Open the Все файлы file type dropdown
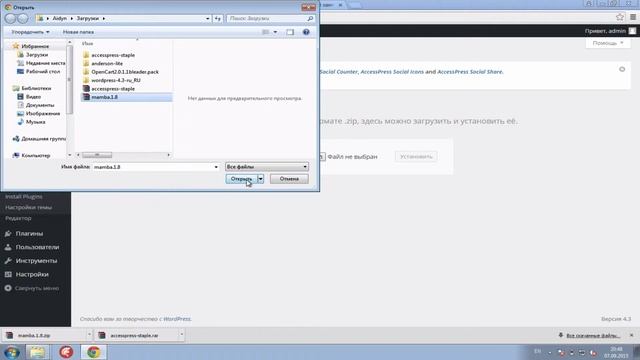This screenshot has height=360, width=640. (x=267, y=167)
